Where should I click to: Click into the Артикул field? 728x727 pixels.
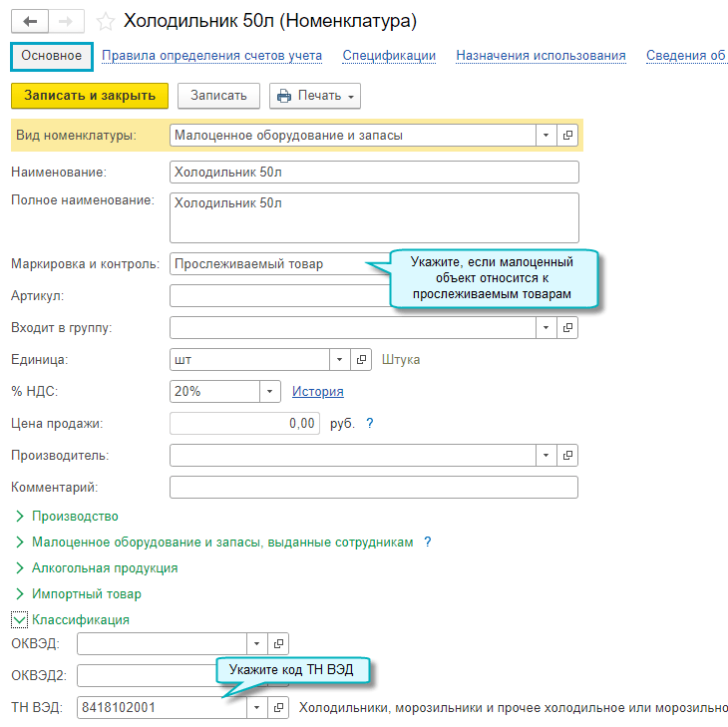pyautogui.click(x=280, y=296)
